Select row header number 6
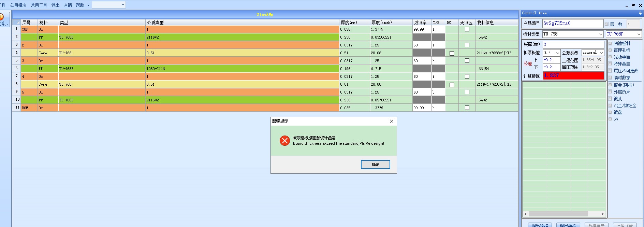 tap(16, 68)
